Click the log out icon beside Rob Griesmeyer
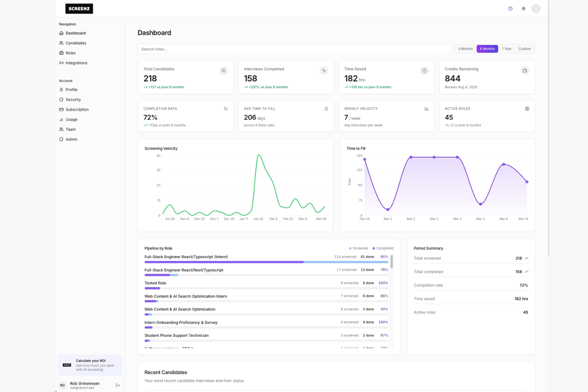Screen dimensions: 588x392 pos(118,385)
